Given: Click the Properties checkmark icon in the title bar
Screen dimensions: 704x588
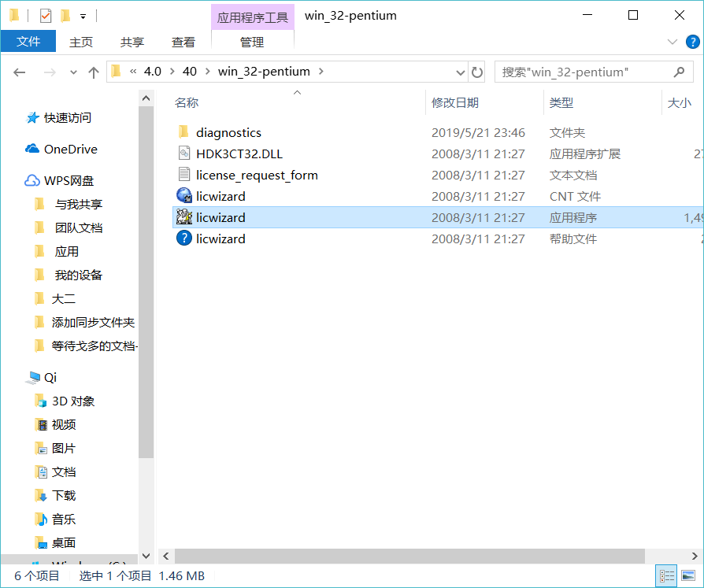Looking at the screenshot, I should [x=46, y=17].
